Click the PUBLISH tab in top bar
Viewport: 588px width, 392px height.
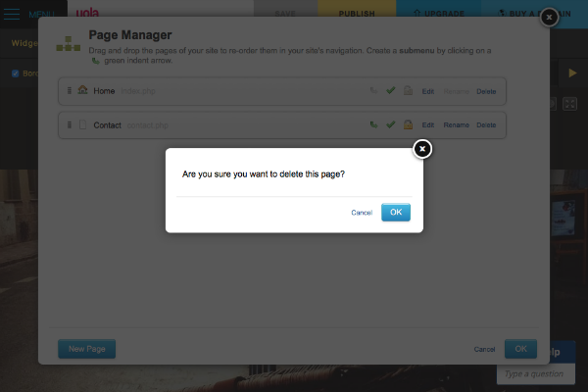(356, 15)
